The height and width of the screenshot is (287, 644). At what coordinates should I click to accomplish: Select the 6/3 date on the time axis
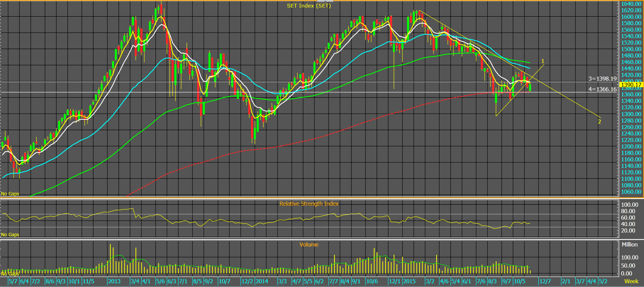tap(172, 281)
